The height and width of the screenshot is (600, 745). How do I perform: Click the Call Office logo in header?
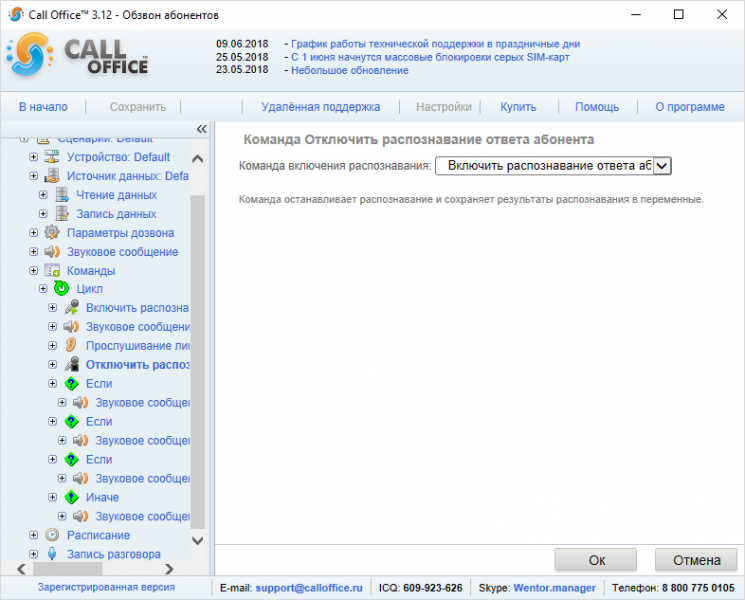[x=77, y=55]
